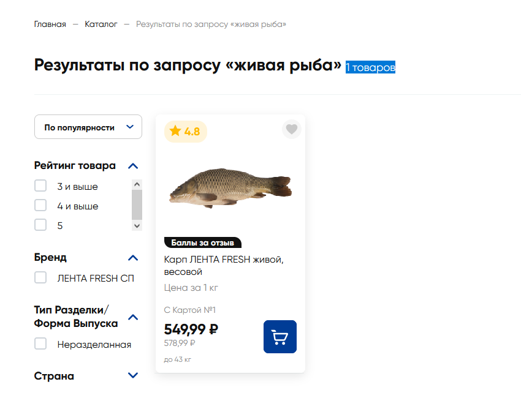Check the '3 и выше' rating filter
This screenshot has height=420, width=521.
[x=40, y=186]
